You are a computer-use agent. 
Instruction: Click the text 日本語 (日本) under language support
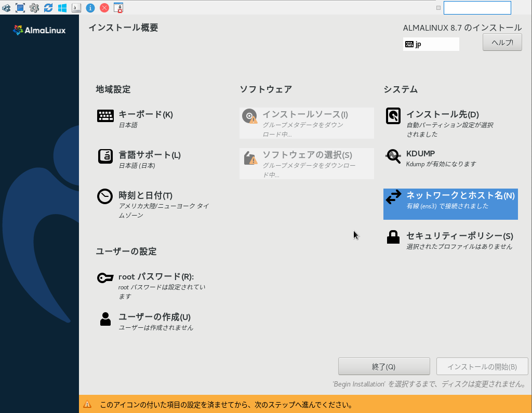pos(137,166)
